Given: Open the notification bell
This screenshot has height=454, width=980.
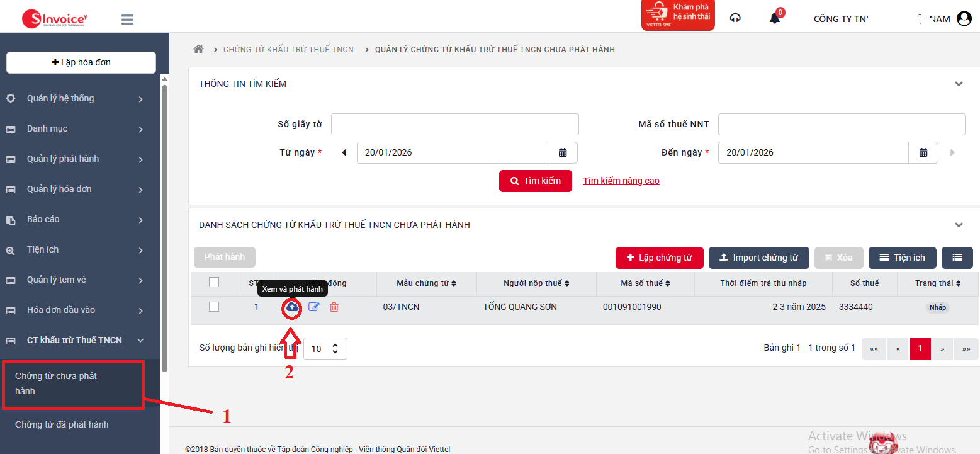Looking at the screenshot, I should [775, 18].
